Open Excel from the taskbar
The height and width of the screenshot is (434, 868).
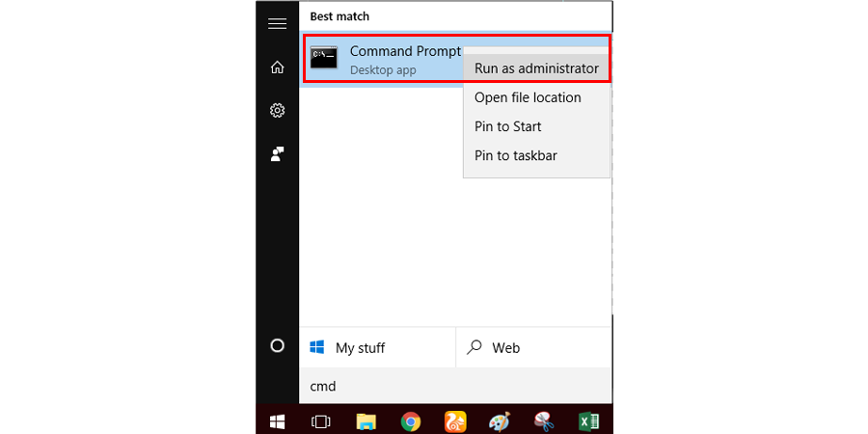pyautogui.click(x=588, y=421)
